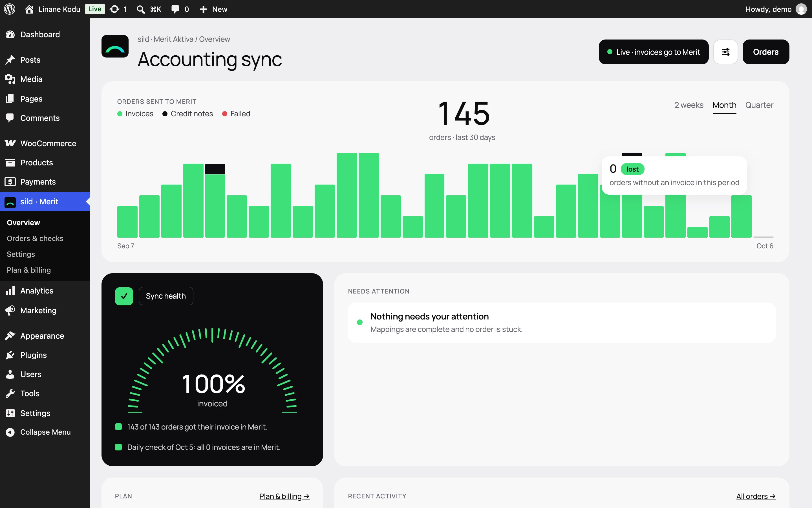Click the Howdy, demo account menu
Screen dimensions: 812x508
tap(776, 9)
